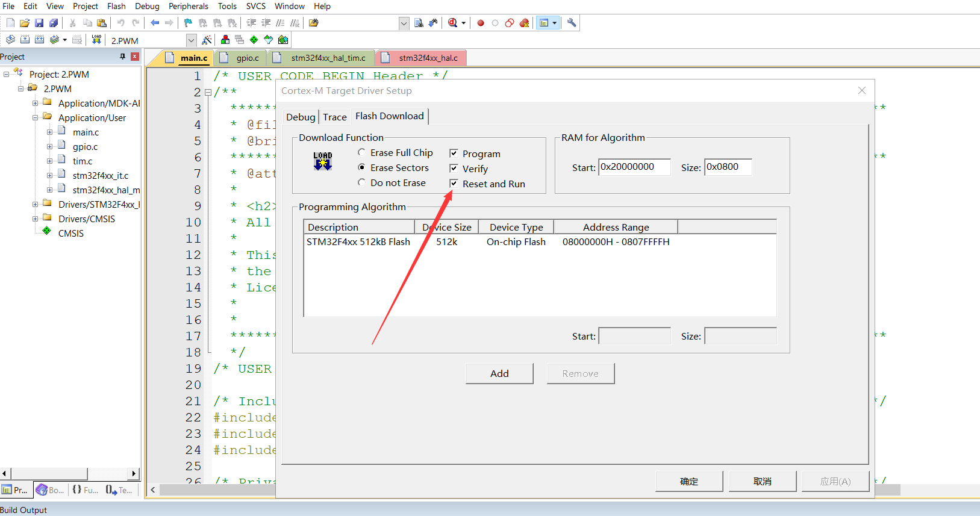Click the 确定 (OK) button
The height and width of the screenshot is (516, 980).
click(x=689, y=481)
